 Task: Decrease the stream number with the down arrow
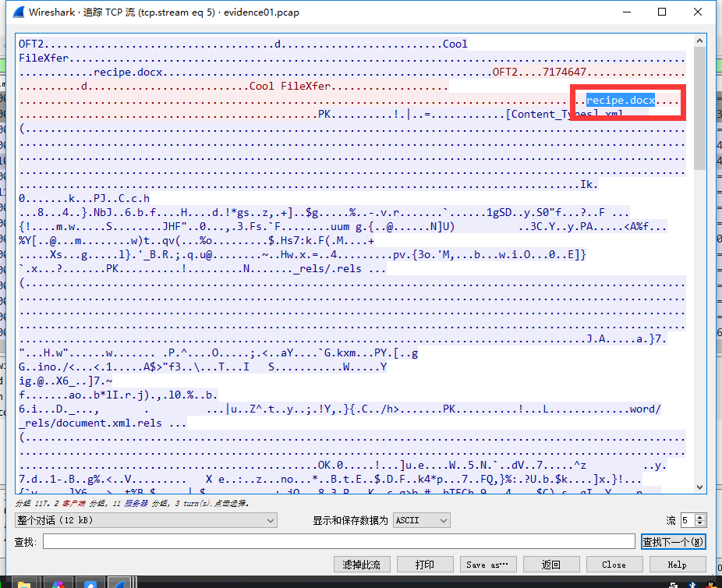700,524
